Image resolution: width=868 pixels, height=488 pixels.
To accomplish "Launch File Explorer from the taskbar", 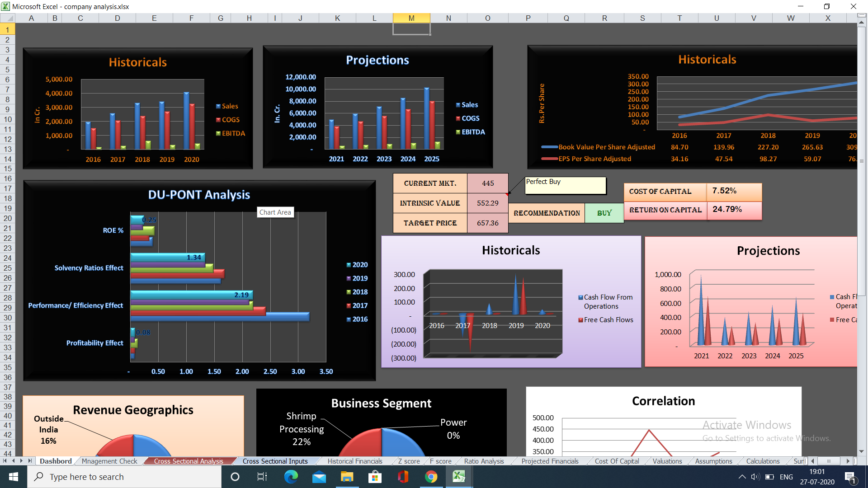I will [347, 477].
